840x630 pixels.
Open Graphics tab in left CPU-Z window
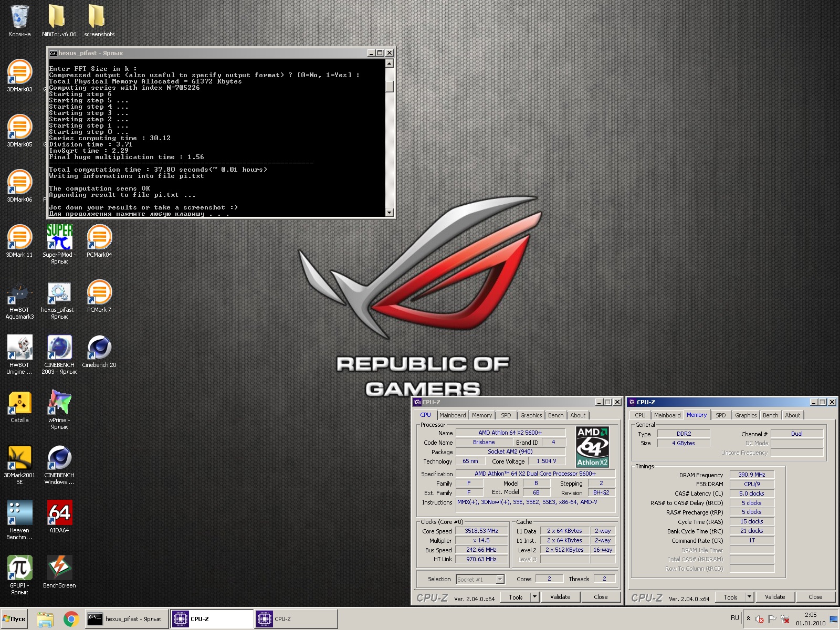coord(531,415)
